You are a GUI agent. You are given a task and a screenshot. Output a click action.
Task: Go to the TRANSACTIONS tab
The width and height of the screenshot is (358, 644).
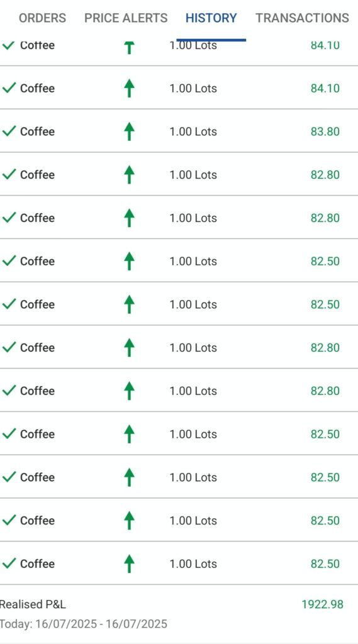click(302, 18)
